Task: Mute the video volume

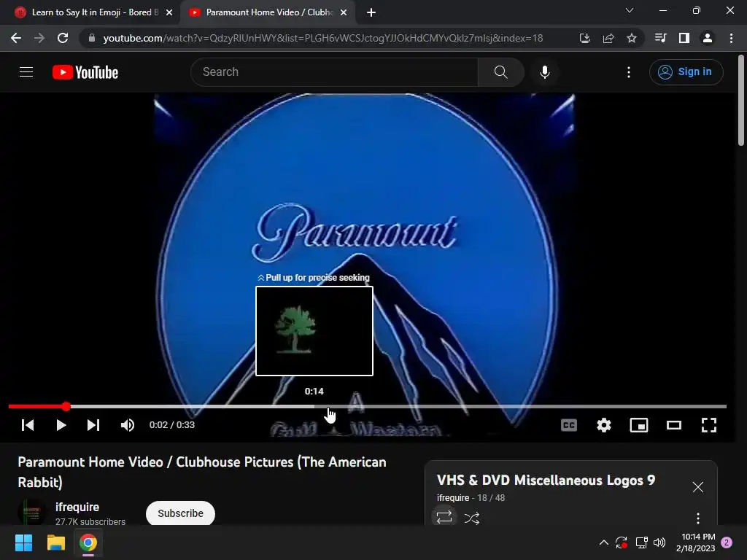Action: point(127,425)
